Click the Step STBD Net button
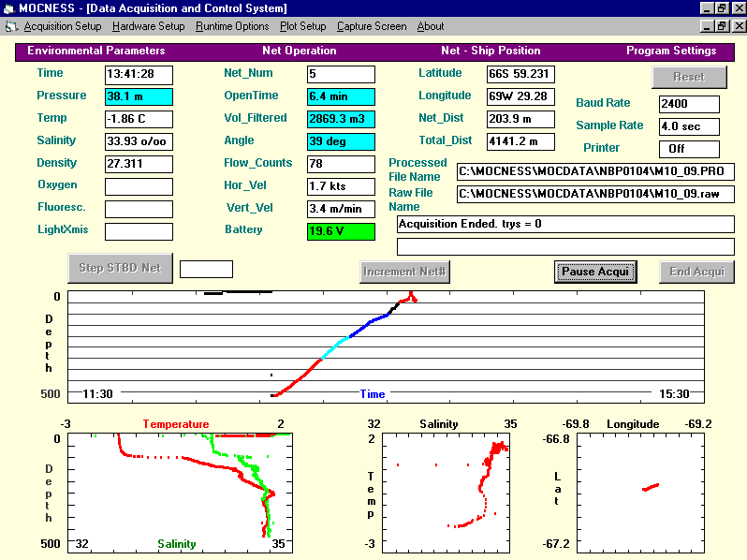Image resolution: width=747 pixels, height=560 pixels. 120,268
